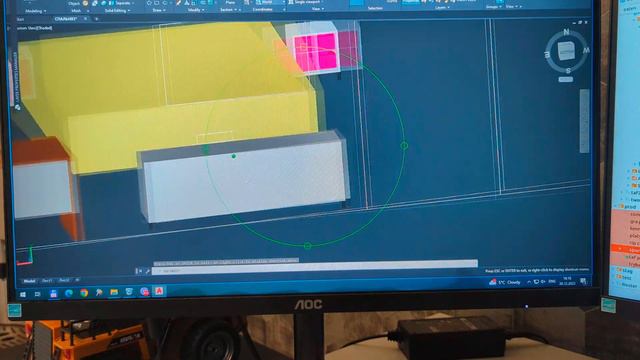The height and width of the screenshot is (360, 640).
Task: Select the pink cube object
Action: point(316,53)
